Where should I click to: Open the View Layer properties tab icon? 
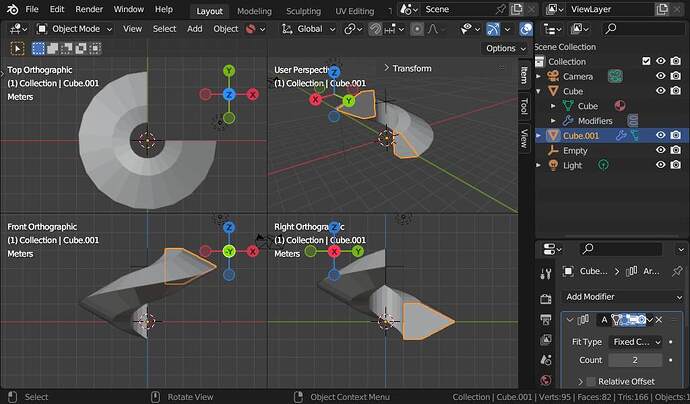[x=546, y=340]
